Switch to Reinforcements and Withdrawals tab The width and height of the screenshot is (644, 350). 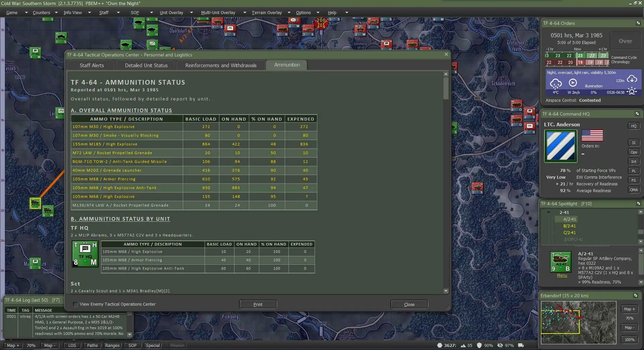221,65
